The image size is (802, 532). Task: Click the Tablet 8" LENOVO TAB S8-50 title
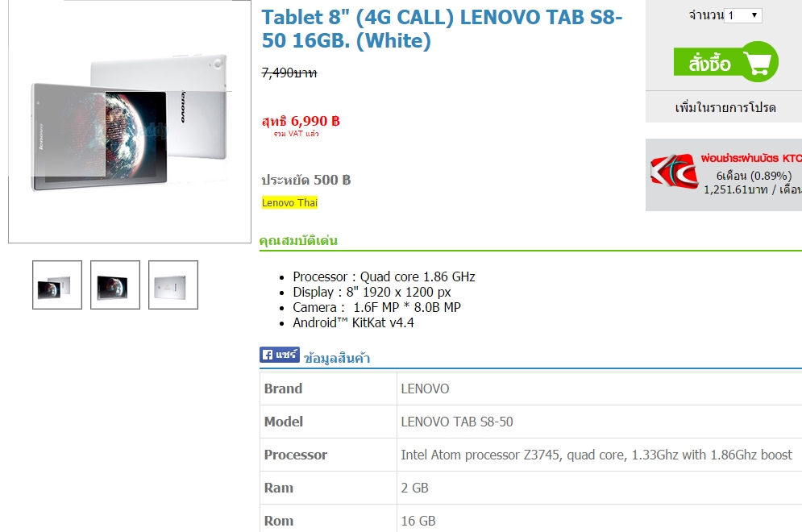coord(442,29)
